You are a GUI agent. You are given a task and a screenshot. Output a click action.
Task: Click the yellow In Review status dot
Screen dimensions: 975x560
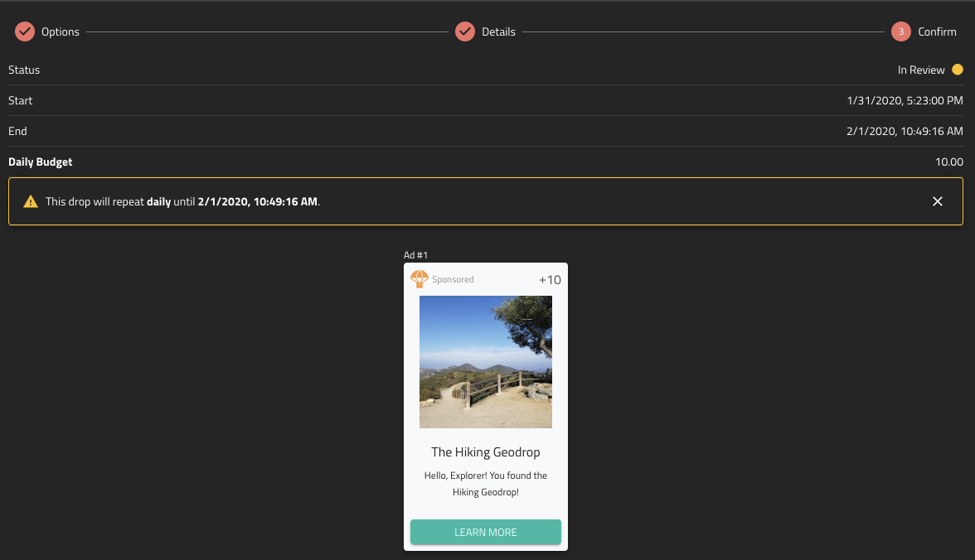point(958,70)
